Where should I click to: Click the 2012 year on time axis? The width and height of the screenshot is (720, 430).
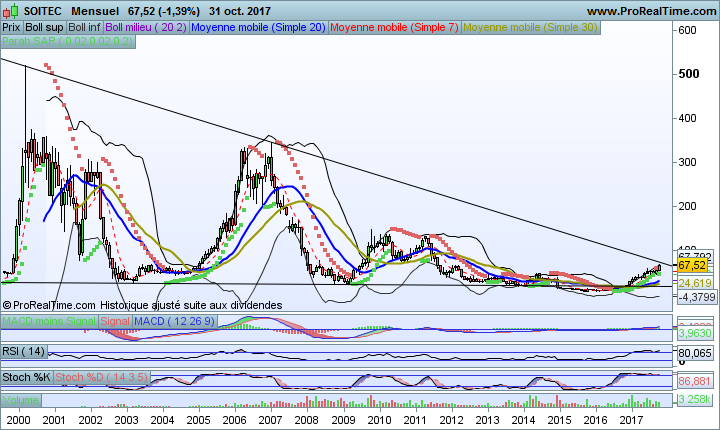[x=451, y=420]
